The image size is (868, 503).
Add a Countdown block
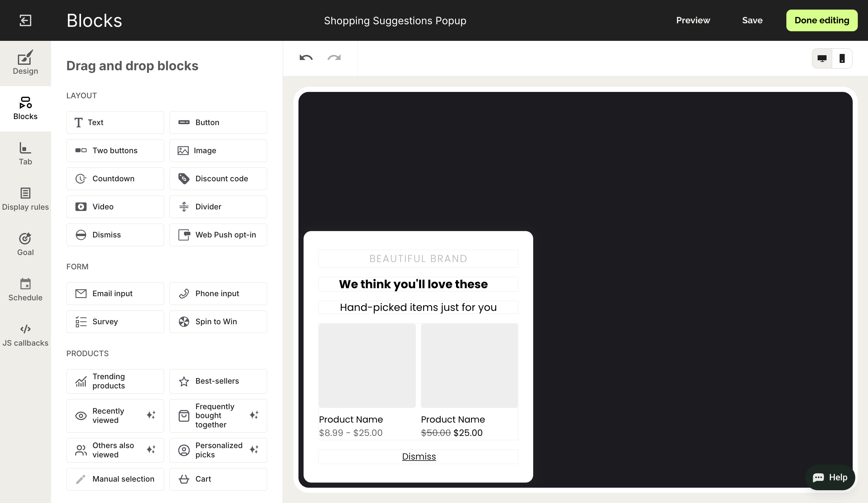point(115,179)
